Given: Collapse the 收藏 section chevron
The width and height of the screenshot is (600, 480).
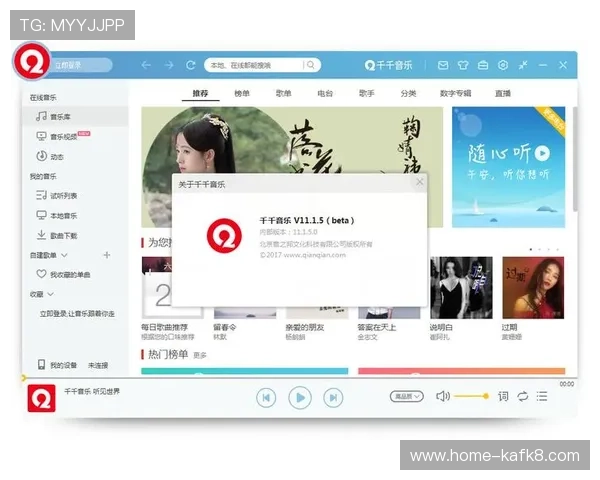Looking at the screenshot, I should coord(51,294).
